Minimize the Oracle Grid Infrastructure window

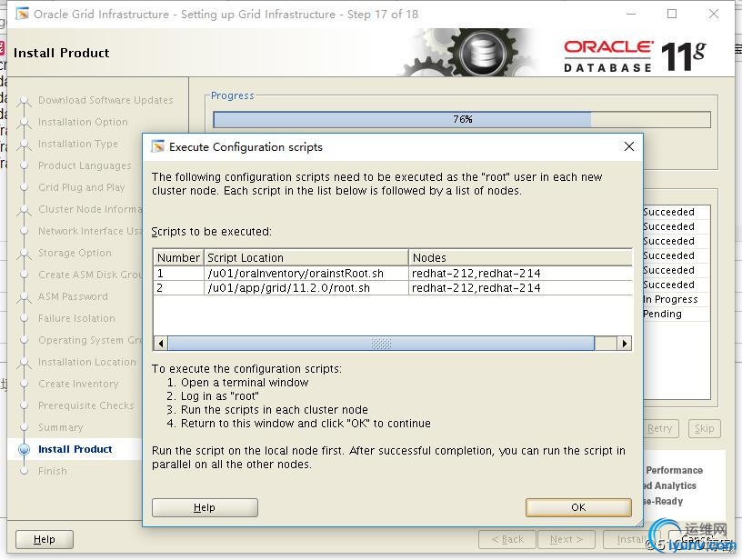coord(631,14)
